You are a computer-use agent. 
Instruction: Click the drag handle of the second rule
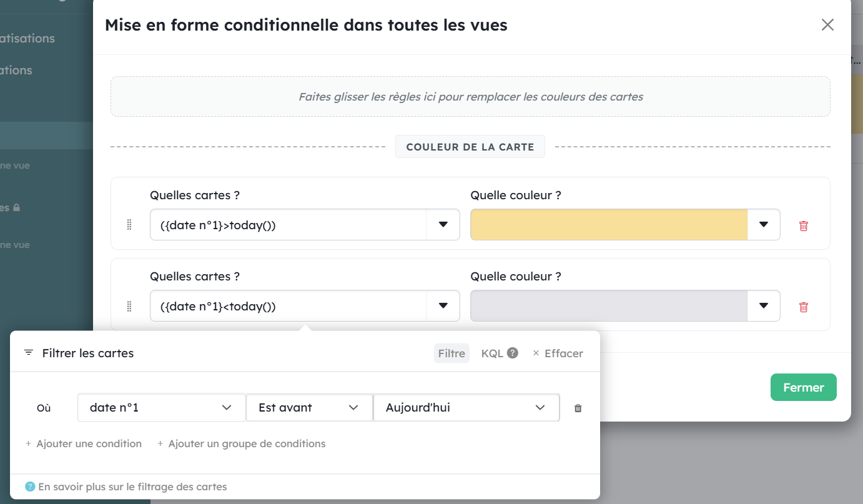tap(129, 306)
